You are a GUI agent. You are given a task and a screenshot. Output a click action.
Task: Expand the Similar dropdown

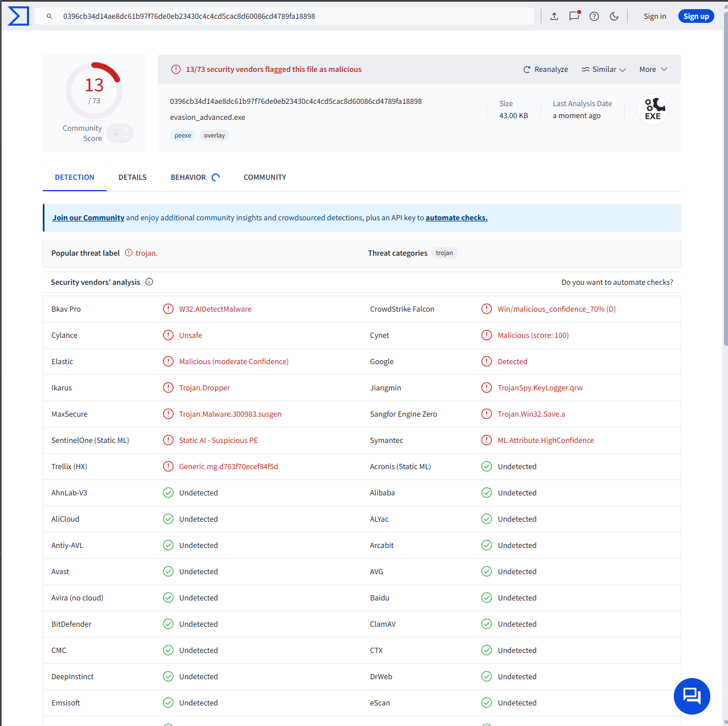point(604,69)
